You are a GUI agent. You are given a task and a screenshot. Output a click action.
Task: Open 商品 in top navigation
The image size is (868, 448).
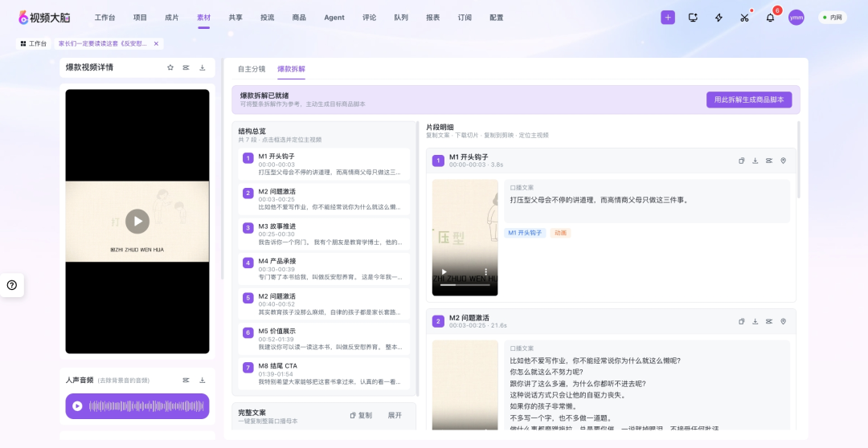(299, 18)
